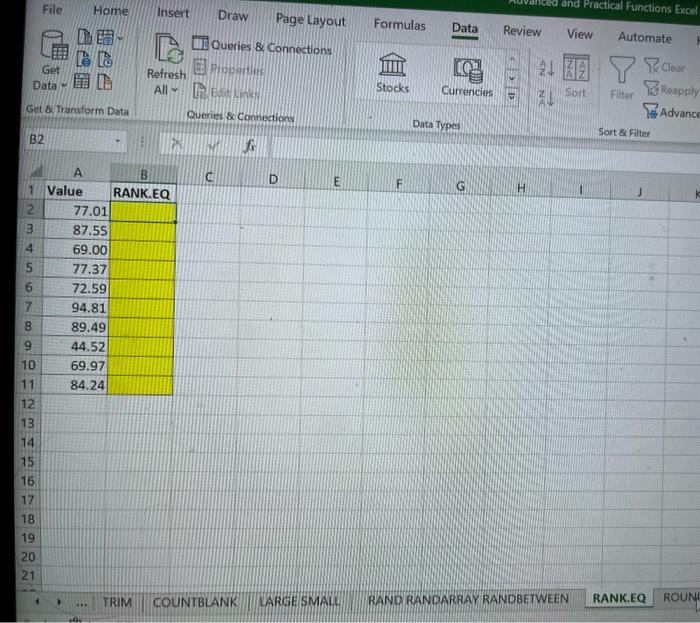Expand the From Picture dropdown arrow
Screen dimensions: 700x623
coord(120,39)
